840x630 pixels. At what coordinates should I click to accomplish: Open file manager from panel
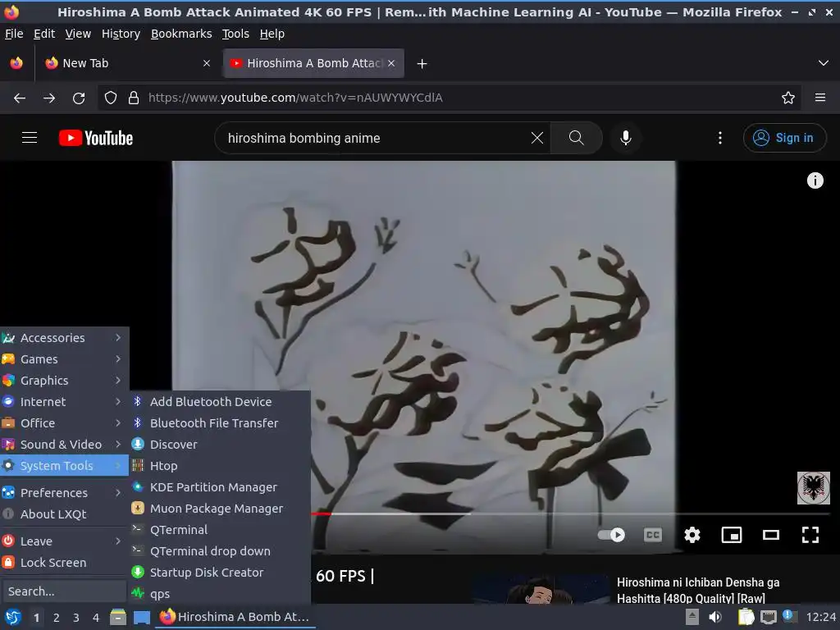coord(118,617)
